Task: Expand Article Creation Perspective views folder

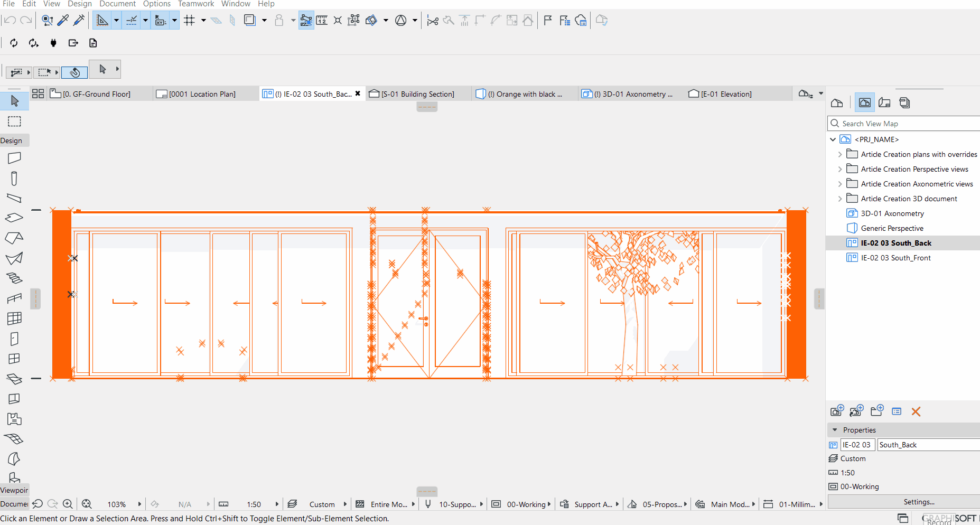Action: [840, 170]
